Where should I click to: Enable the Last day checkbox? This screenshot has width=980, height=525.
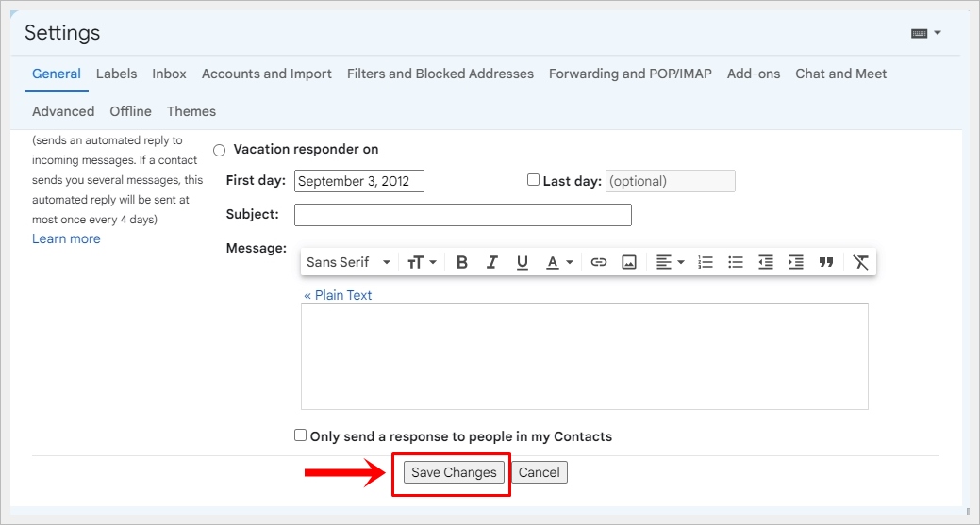tap(533, 180)
